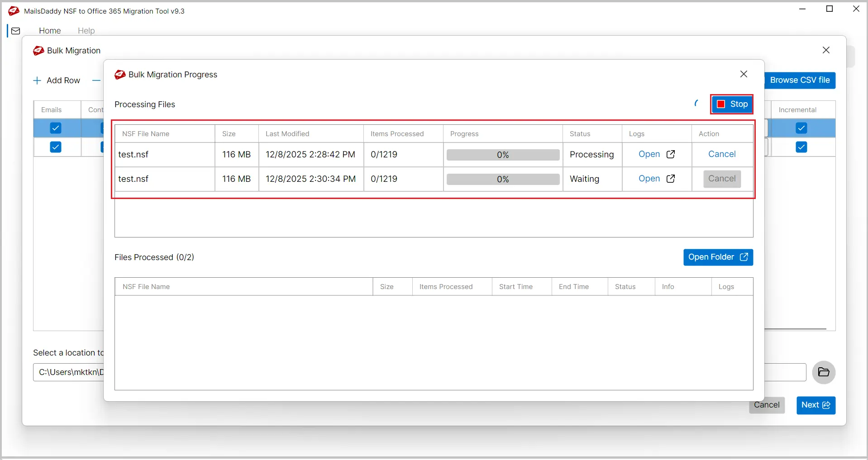Click the Bulk Migration envelope icon
The width and height of the screenshot is (868, 460).
[38, 51]
